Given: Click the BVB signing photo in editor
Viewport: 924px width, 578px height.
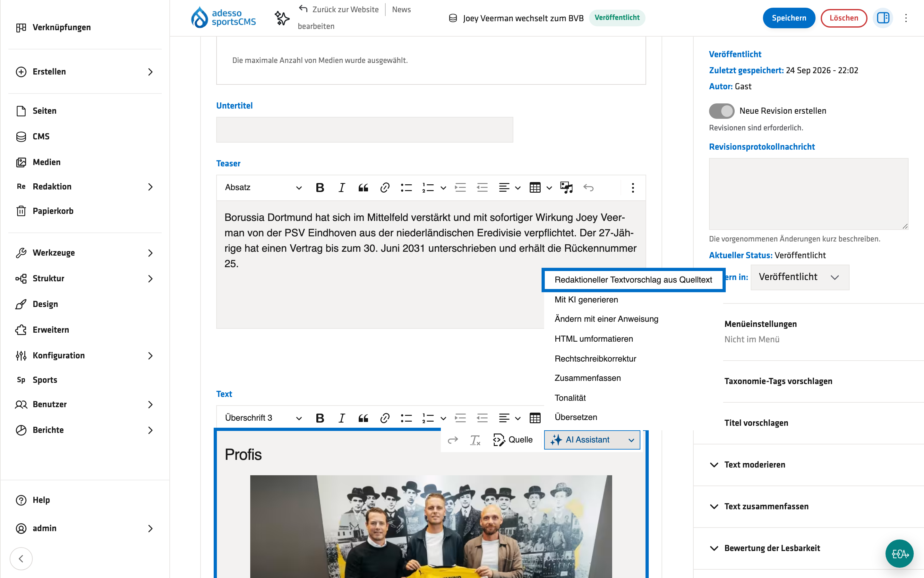Looking at the screenshot, I should [431, 526].
